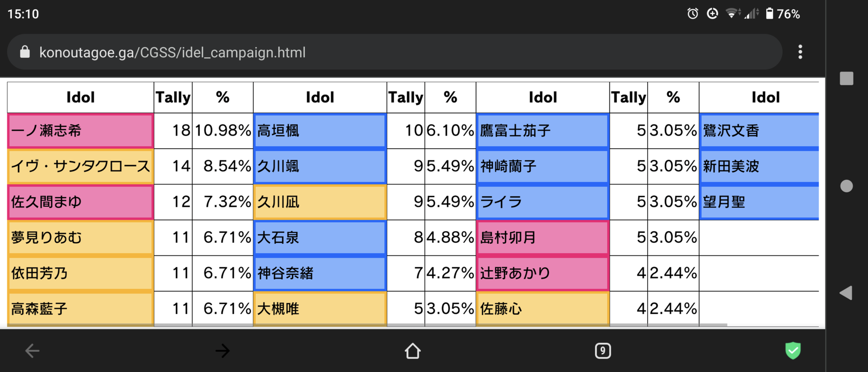This screenshot has height=372, width=868.
Task: Select the 久川颯 cell
Action: coord(320,166)
